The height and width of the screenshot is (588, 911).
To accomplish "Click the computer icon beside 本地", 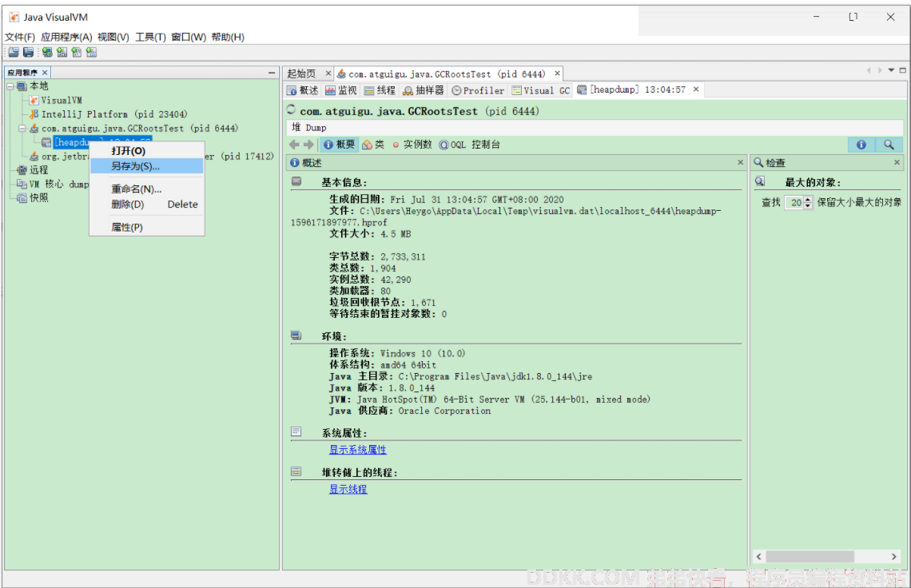I will click(22, 86).
